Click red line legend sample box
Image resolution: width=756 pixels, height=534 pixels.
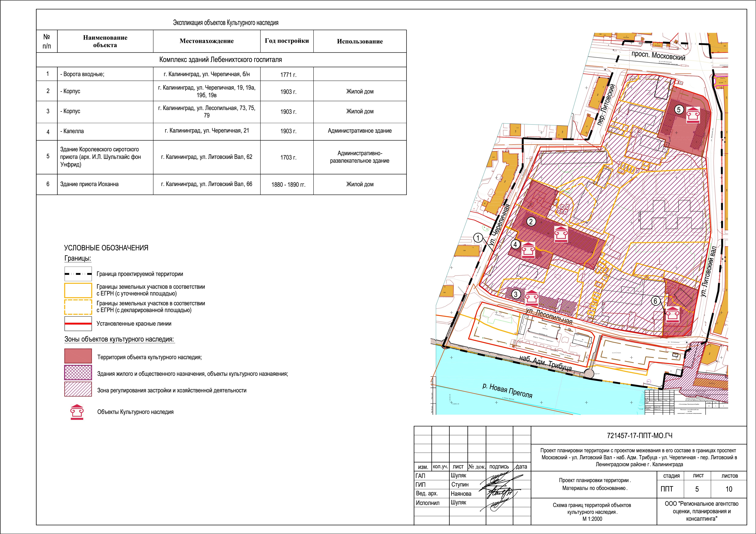[78, 323]
